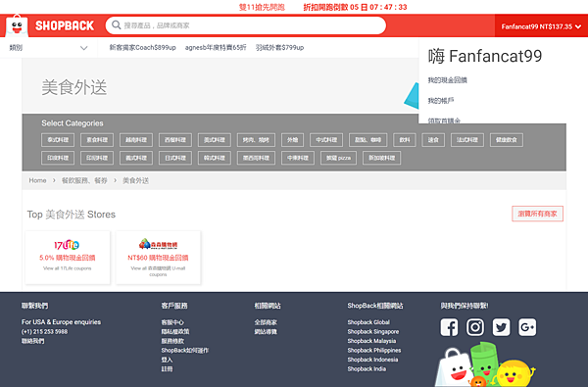Select the 中東料理 category tag
The height and width of the screenshot is (387, 588).
click(x=298, y=158)
